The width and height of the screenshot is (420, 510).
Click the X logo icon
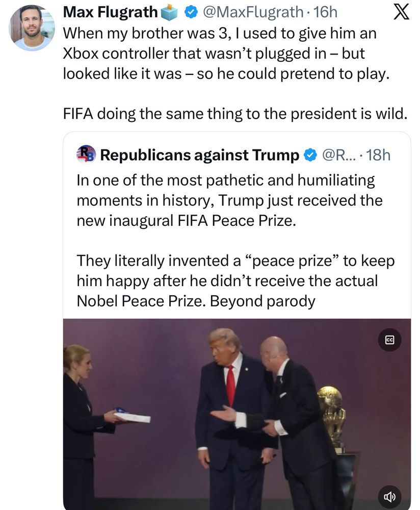(401, 12)
